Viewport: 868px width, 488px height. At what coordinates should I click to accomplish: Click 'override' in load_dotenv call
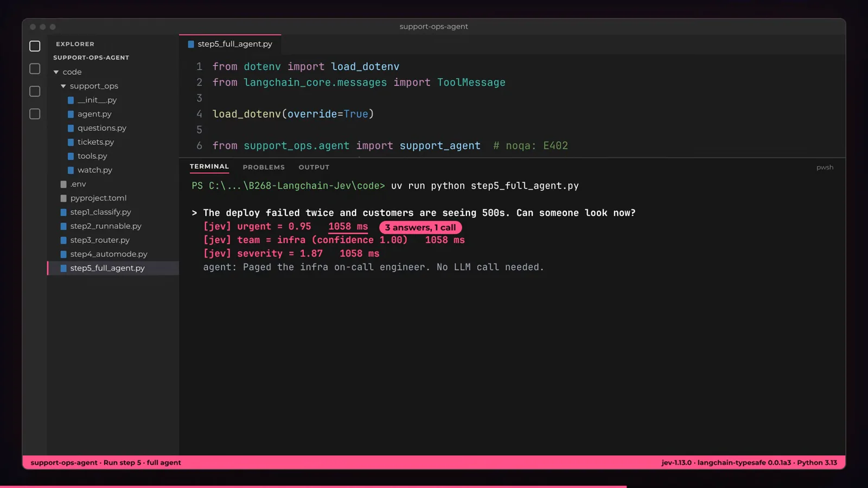coord(312,114)
